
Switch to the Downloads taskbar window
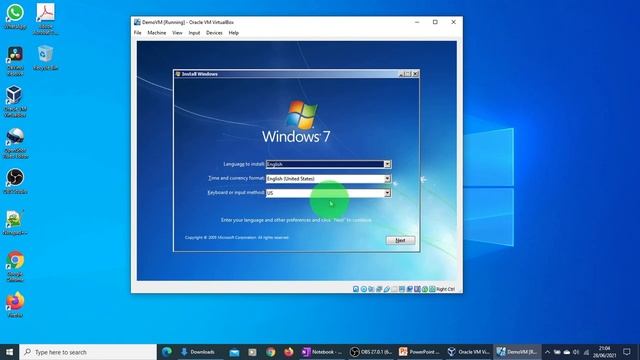point(199,352)
